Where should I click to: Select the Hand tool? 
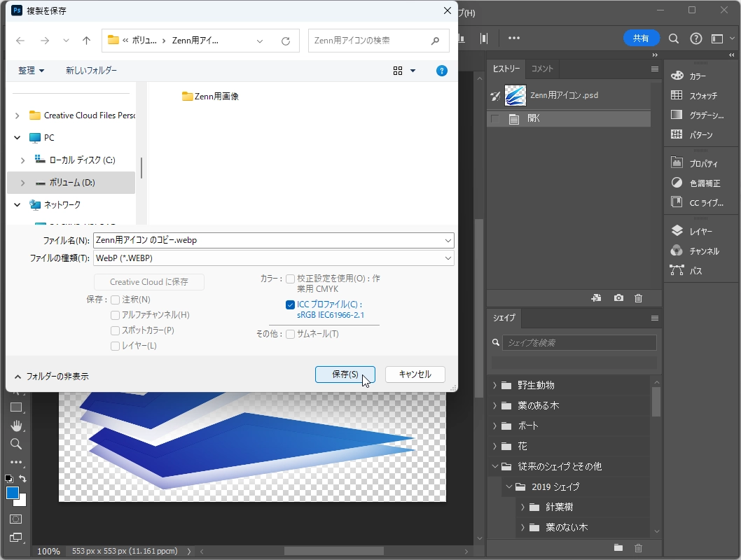(x=16, y=426)
